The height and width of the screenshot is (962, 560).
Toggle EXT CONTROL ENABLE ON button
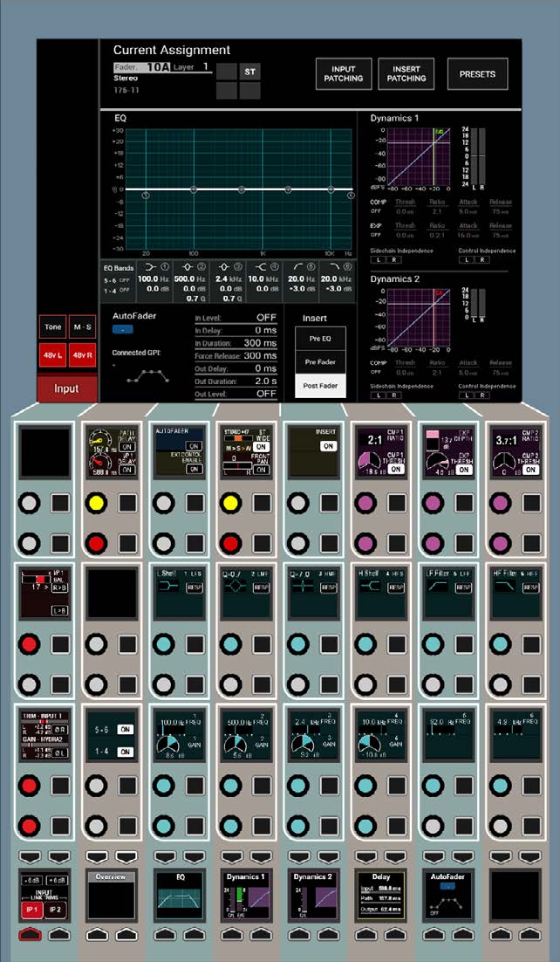195,469
